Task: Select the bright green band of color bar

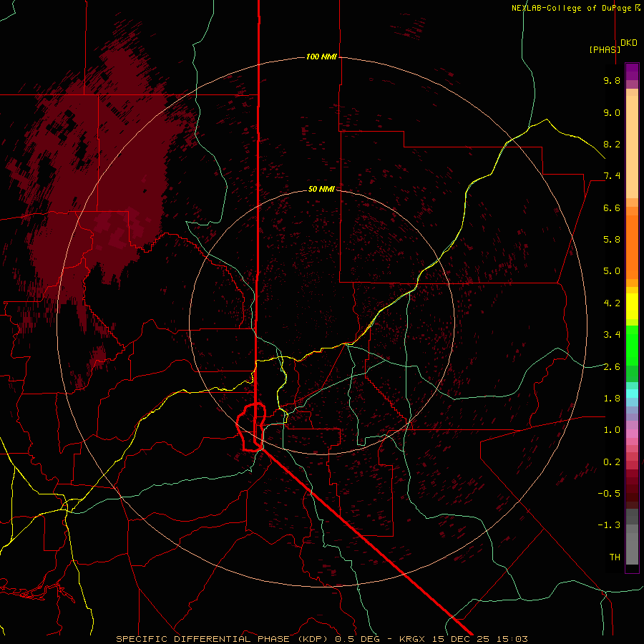Action: (x=632, y=345)
